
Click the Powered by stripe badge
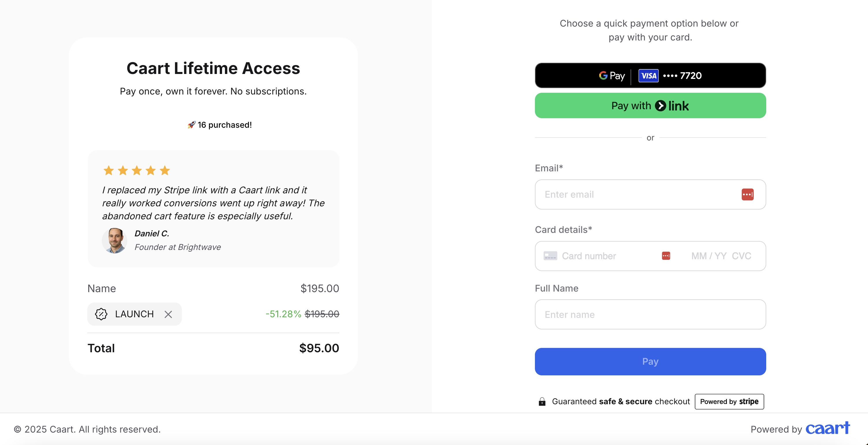[x=729, y=402]
